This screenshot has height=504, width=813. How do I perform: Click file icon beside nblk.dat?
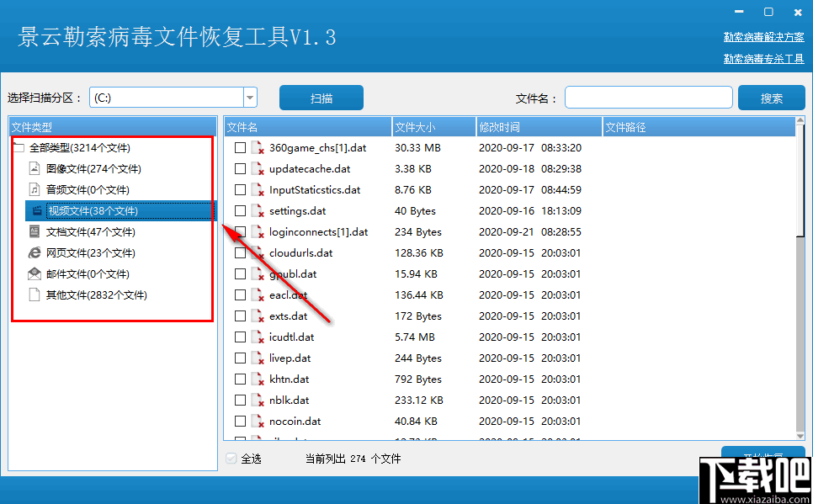(x=258, y=400)
